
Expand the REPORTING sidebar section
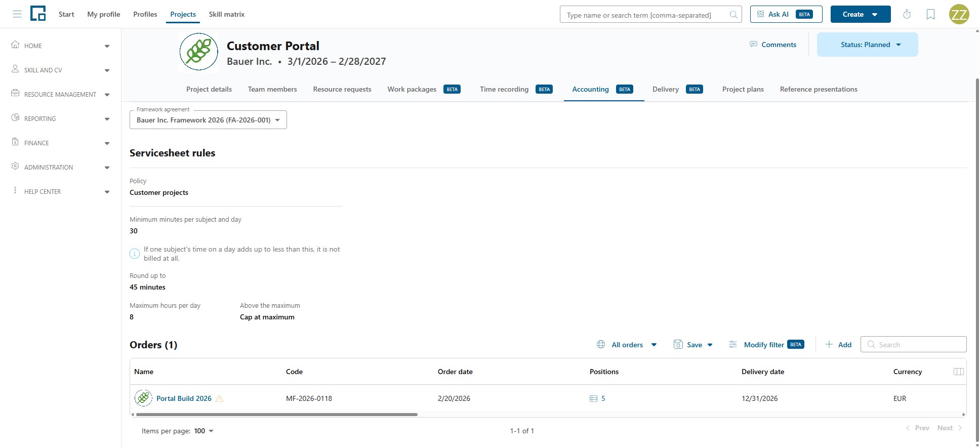[x=60, y=118]
